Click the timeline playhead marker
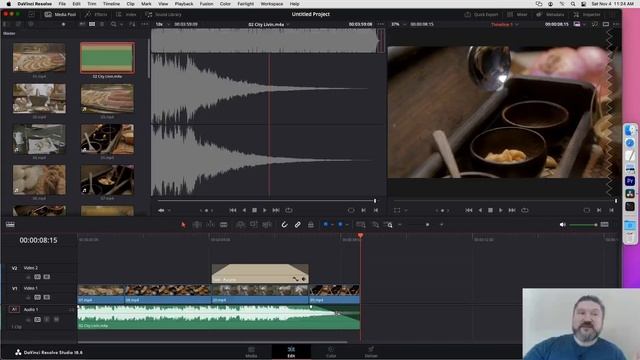The image size is (640, 360). (x=360, y=236)
